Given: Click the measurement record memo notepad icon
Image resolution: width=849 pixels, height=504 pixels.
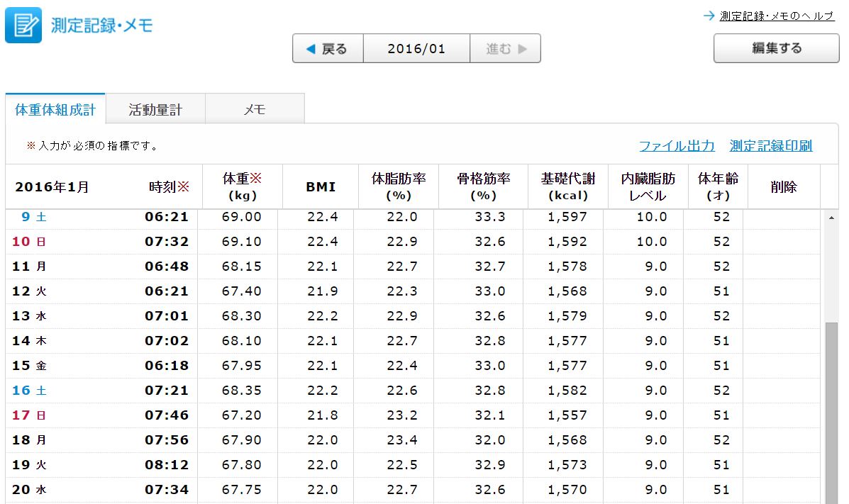Looking at the screenshot, I should (23, 25).
